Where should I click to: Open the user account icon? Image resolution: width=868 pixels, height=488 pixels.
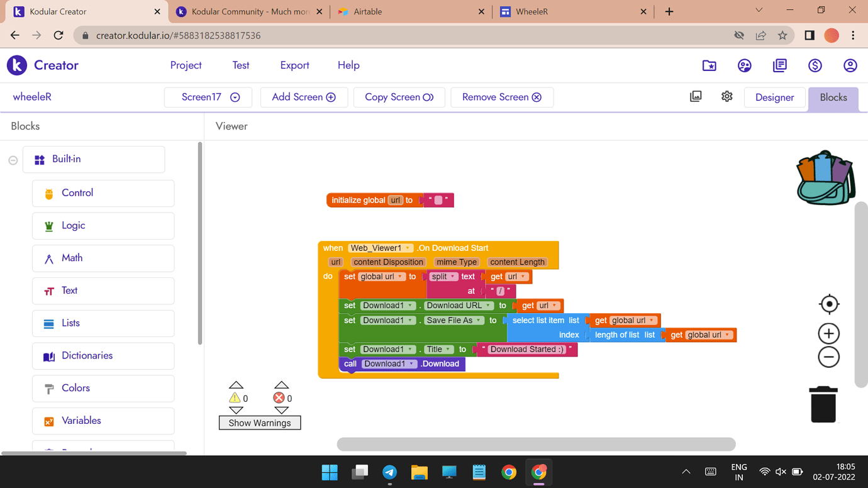pos(850,65)
